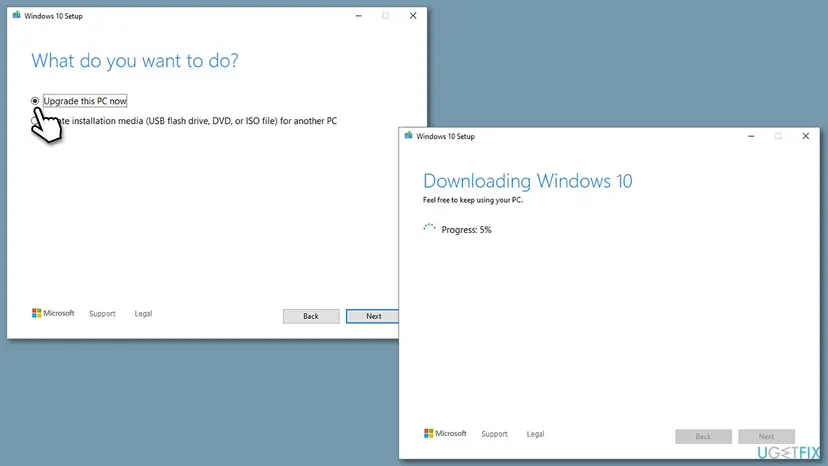This screenshot has width=828, height=466.
Task: Click the disabled Next button in the Downloading window
Action: [766, 436]
